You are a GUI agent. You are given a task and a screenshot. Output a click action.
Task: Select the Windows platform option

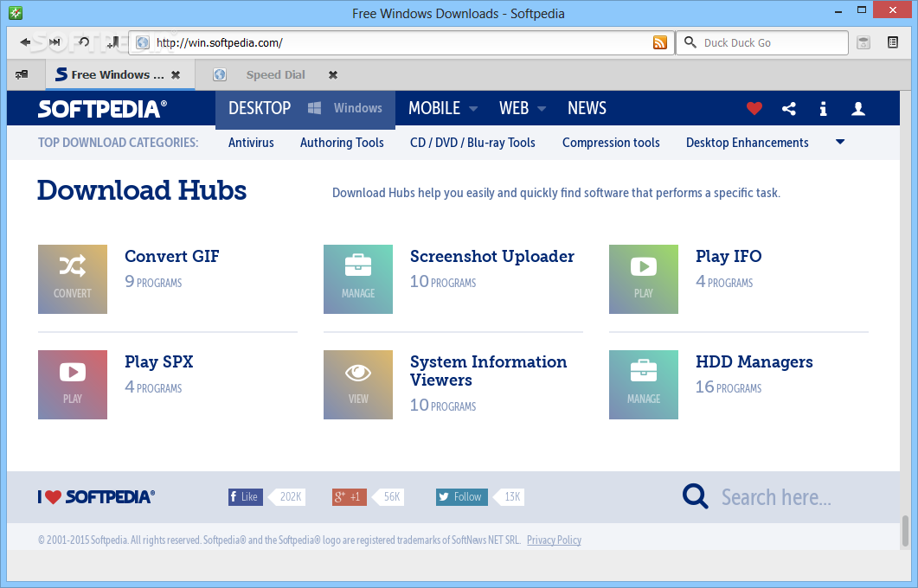tap(345, 108)
